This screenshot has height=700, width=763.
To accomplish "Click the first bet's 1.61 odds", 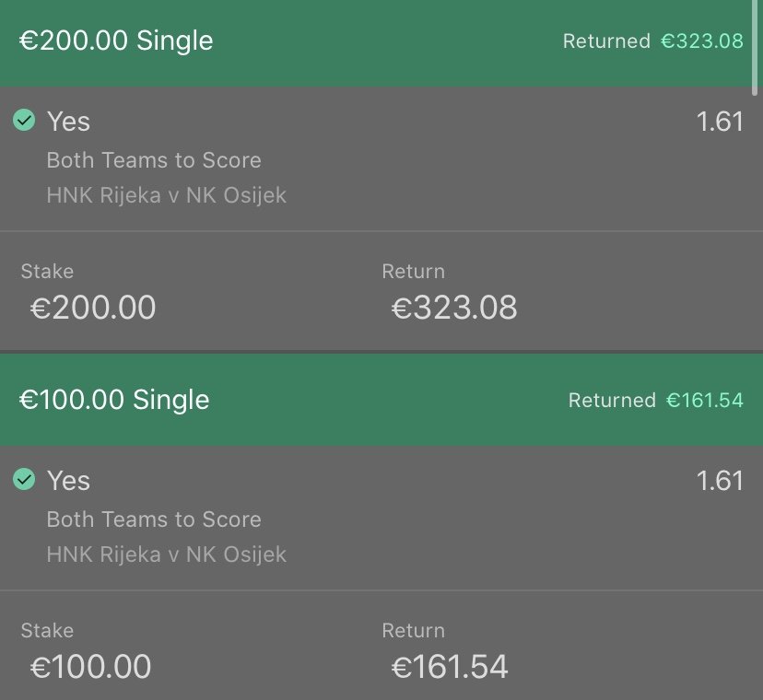I will (x=721, y=122).
